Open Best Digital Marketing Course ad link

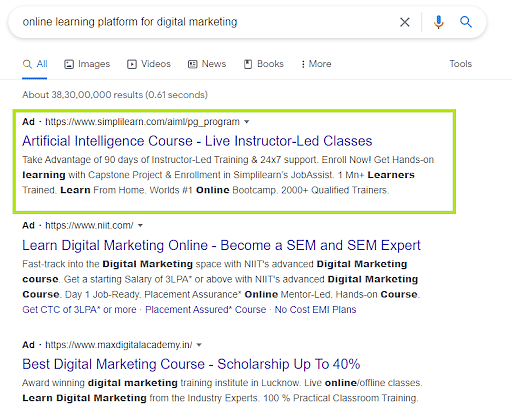point(191,364)
